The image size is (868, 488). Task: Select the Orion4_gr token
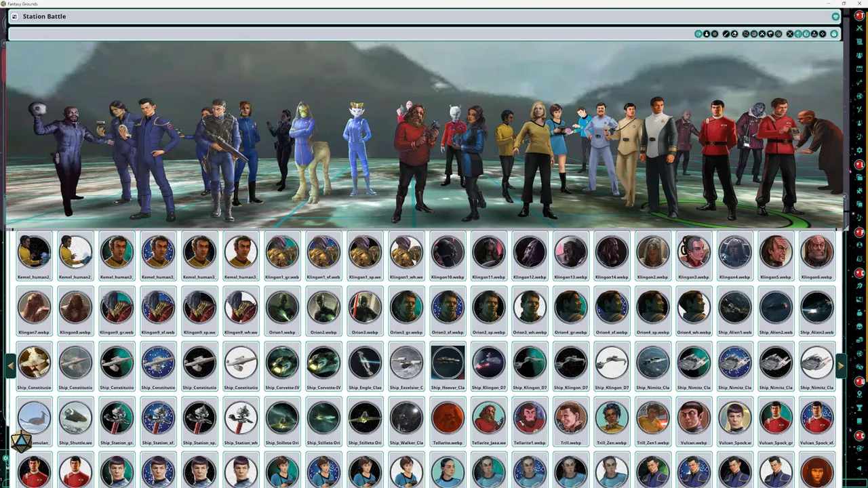click(x=570, y=312)
